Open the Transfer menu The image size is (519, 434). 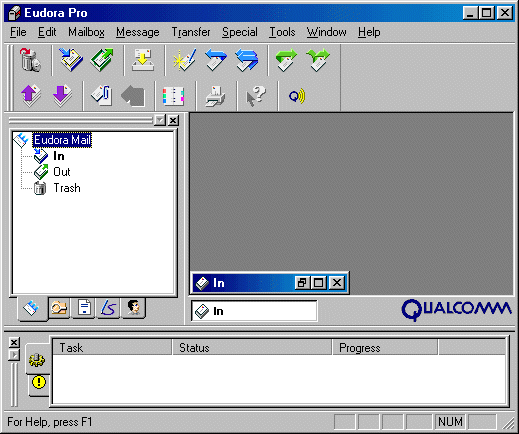click(x=191, y=32)
